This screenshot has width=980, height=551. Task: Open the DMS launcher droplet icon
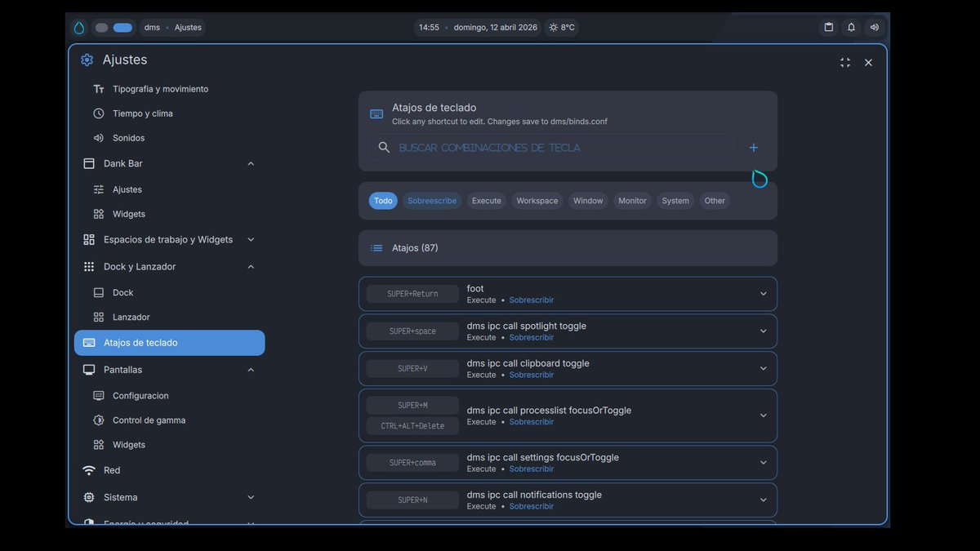coord(79,27)
